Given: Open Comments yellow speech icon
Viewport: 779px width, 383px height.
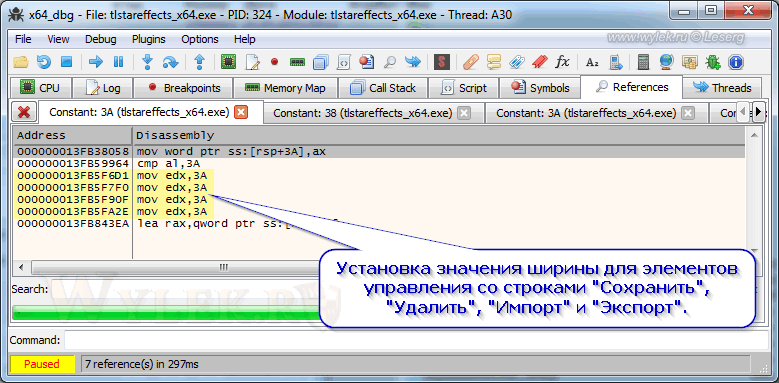Looking at the screenshot, I should 494,62.
